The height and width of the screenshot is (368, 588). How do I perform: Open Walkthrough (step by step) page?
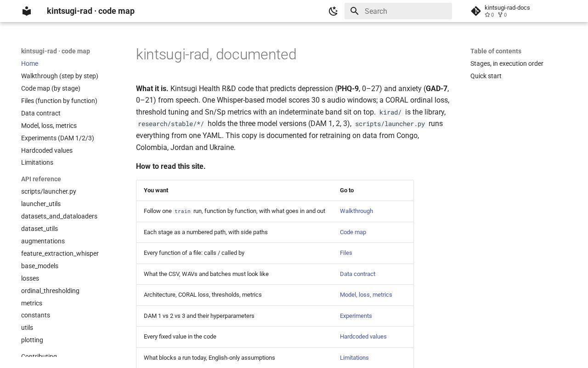click(x=60, y=76)
